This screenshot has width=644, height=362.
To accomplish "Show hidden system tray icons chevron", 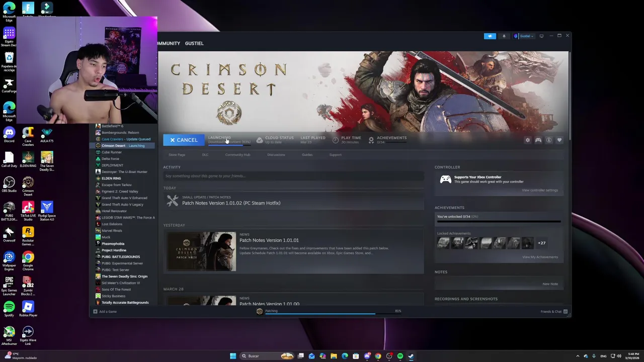I will 578,356.
